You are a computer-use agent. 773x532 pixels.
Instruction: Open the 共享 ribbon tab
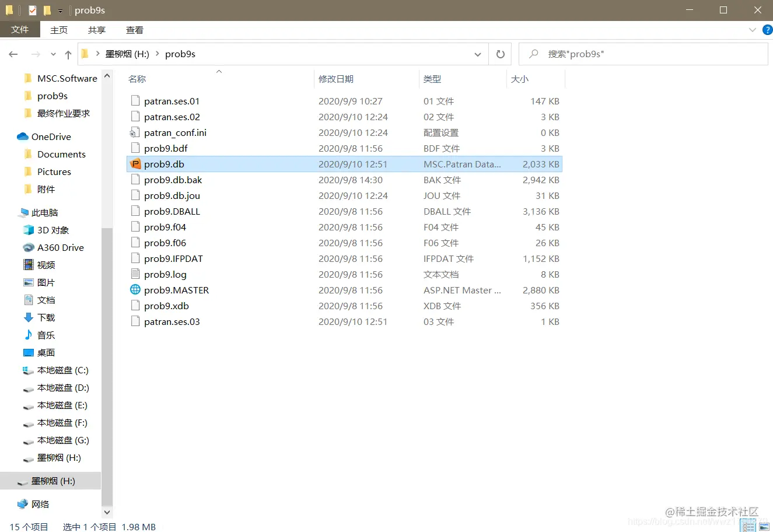(x=97, y=30)
